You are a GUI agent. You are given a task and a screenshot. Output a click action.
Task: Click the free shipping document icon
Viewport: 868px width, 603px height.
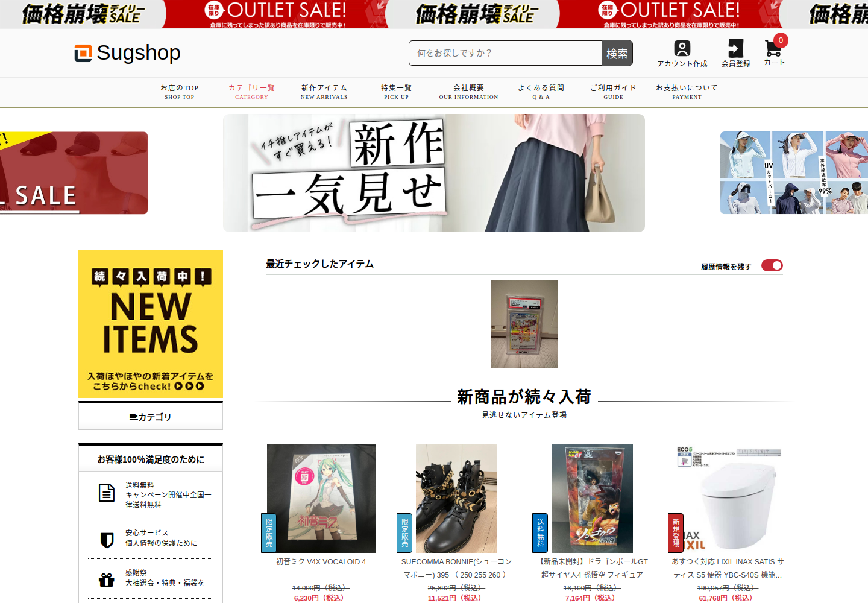click(x=107, y=493)
